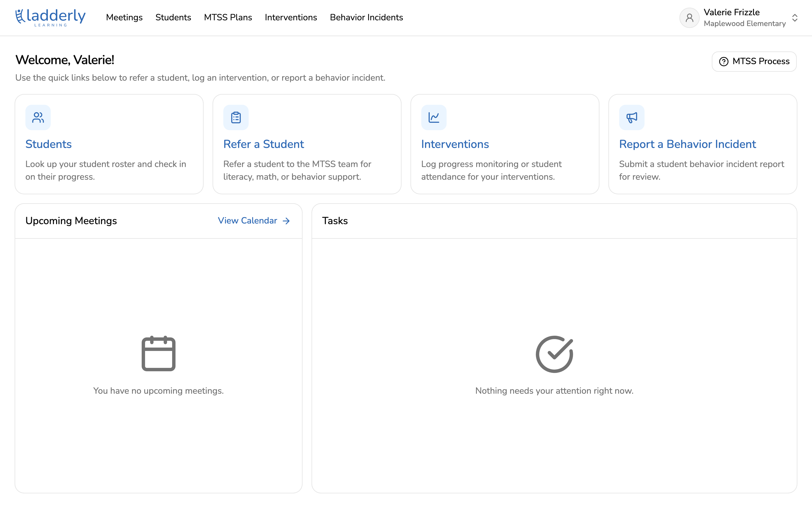Open the Meetings nav item
812x508 pixels.
pos(124,18)
